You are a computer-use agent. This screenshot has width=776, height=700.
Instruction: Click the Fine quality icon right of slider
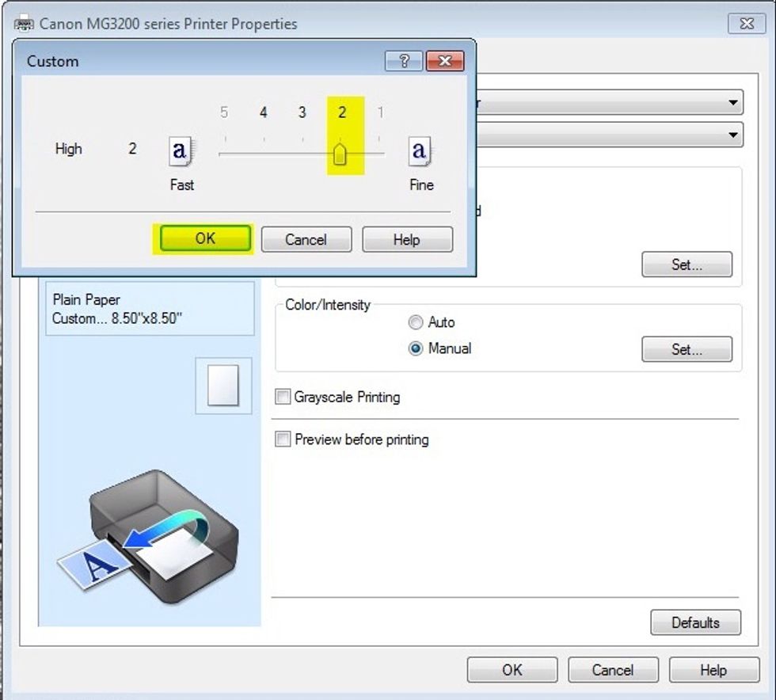pos(420,150)
